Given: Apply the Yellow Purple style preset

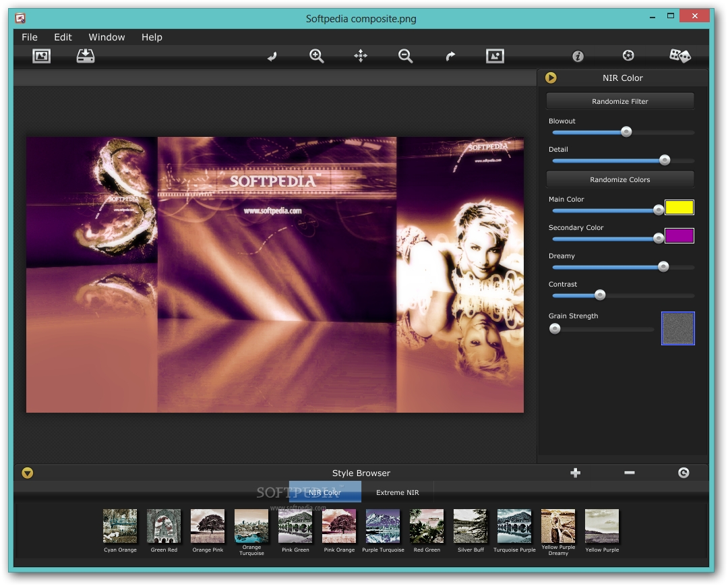Looking at the screenshot, I should coord(602,526).
